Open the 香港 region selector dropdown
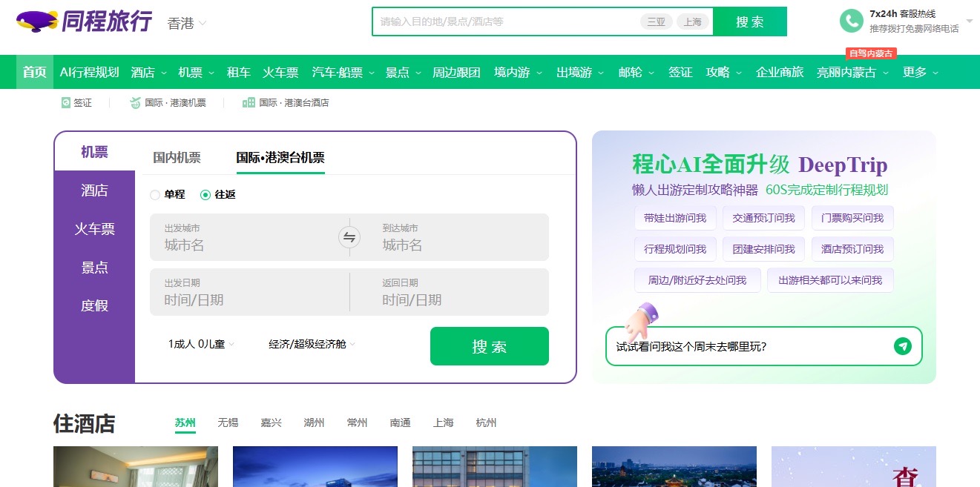This screenshot has height=487, width=980. tap(185, 24)
